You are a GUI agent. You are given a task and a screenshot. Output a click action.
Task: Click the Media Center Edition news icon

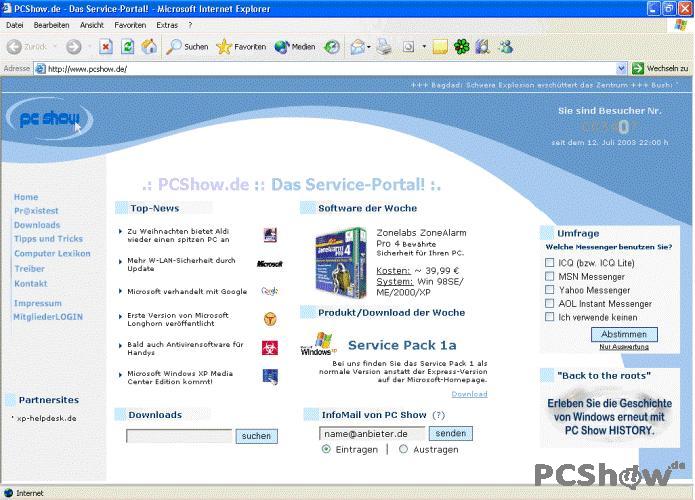coord(270,377)
